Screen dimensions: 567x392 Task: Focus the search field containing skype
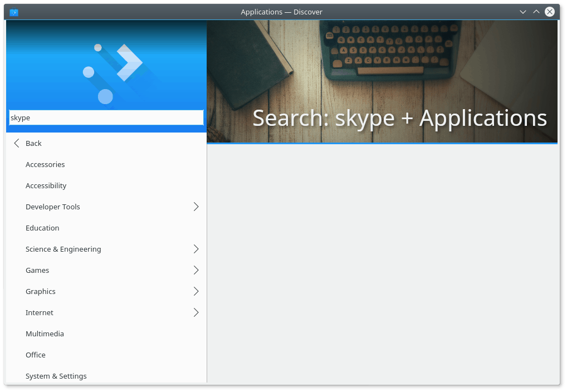coord(106,117)
